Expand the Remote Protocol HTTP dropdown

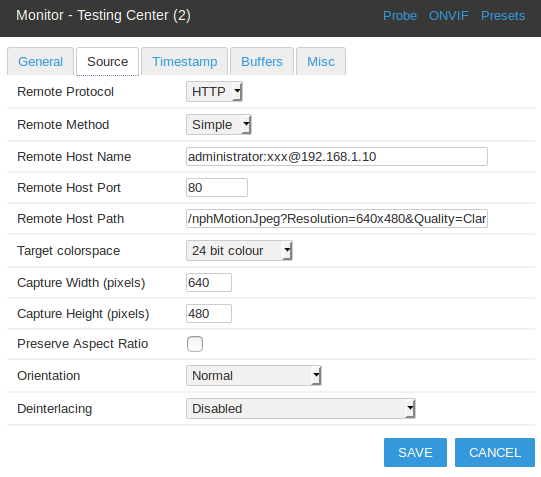(214, 92)
